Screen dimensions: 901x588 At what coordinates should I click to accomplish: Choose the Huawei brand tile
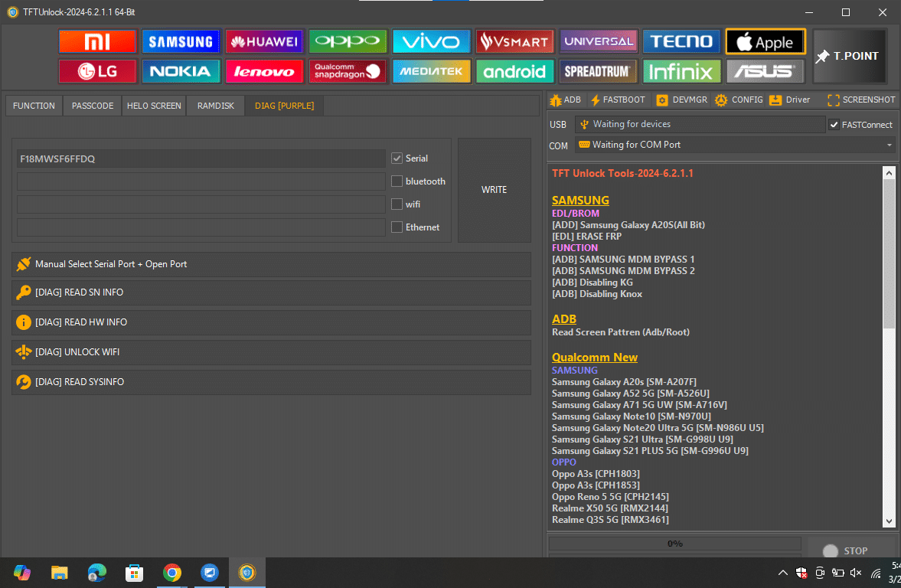point(264,41)
